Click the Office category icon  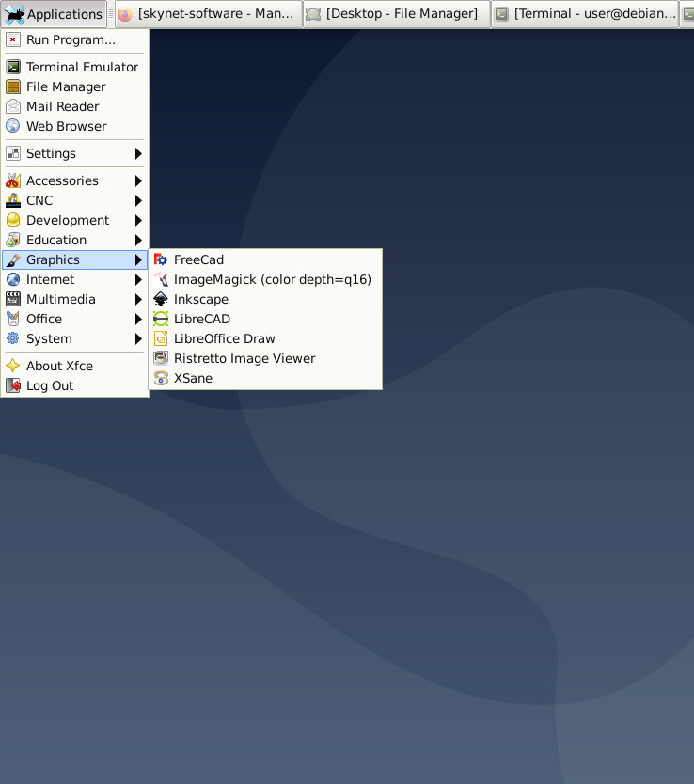(x=13, y=319)
